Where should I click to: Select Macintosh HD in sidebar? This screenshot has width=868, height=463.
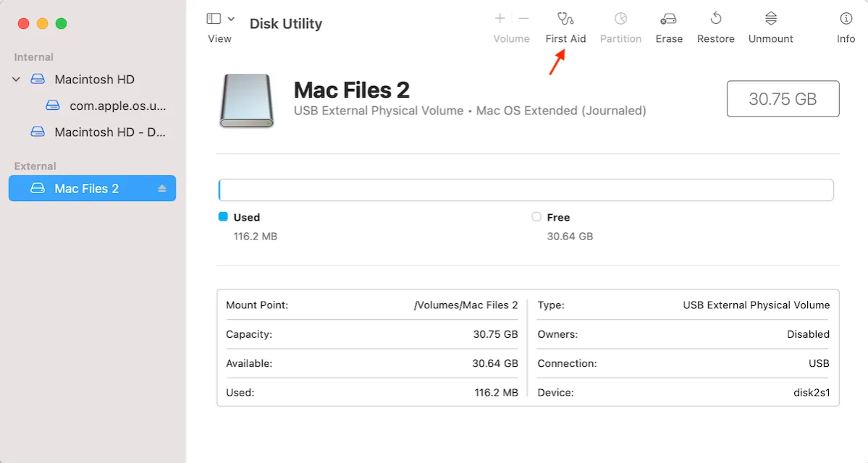tap(94, 79)
